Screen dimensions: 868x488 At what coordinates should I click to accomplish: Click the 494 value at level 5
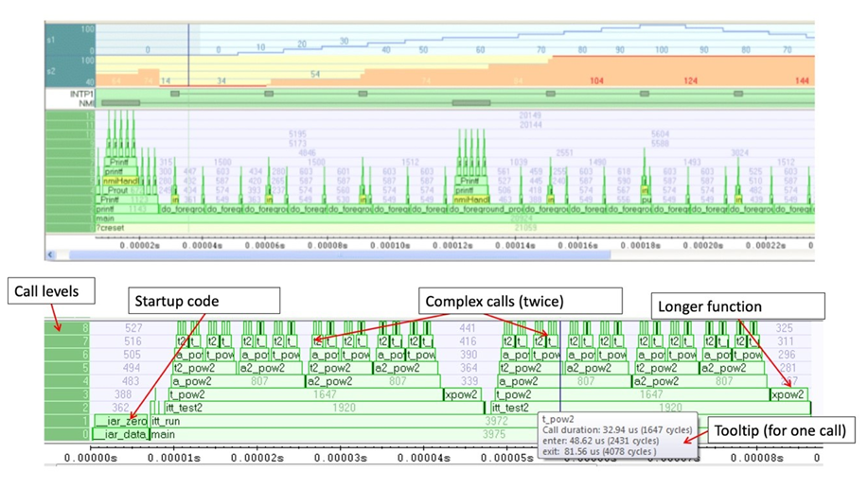[x=132, y=368]
